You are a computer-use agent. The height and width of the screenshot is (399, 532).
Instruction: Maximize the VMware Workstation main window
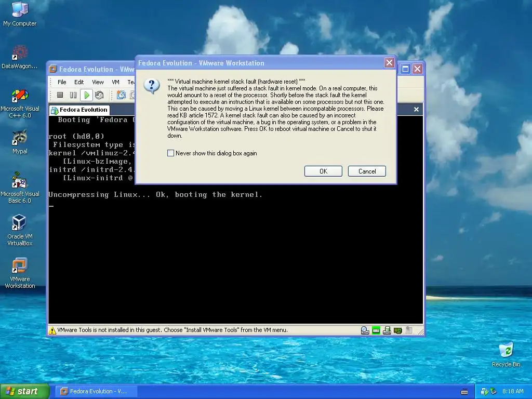coord(405,69)
